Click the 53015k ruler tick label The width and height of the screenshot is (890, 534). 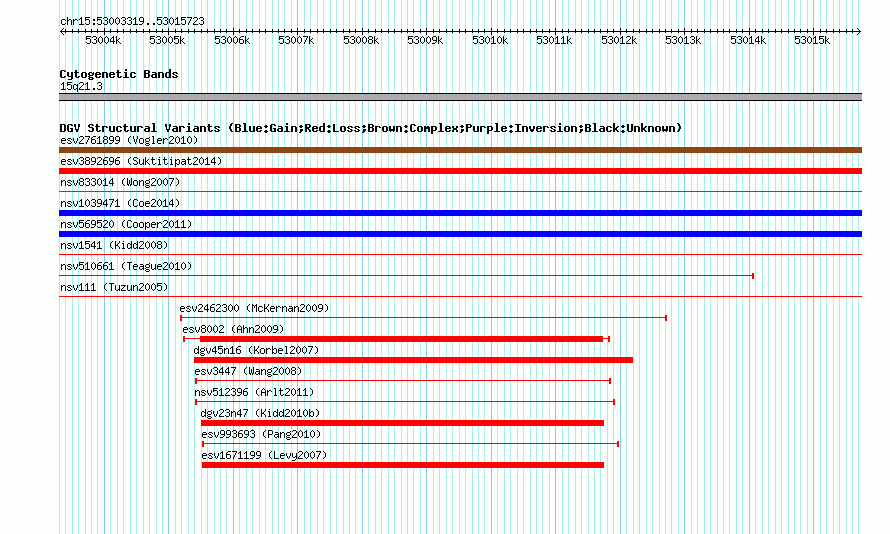[812, 40]
